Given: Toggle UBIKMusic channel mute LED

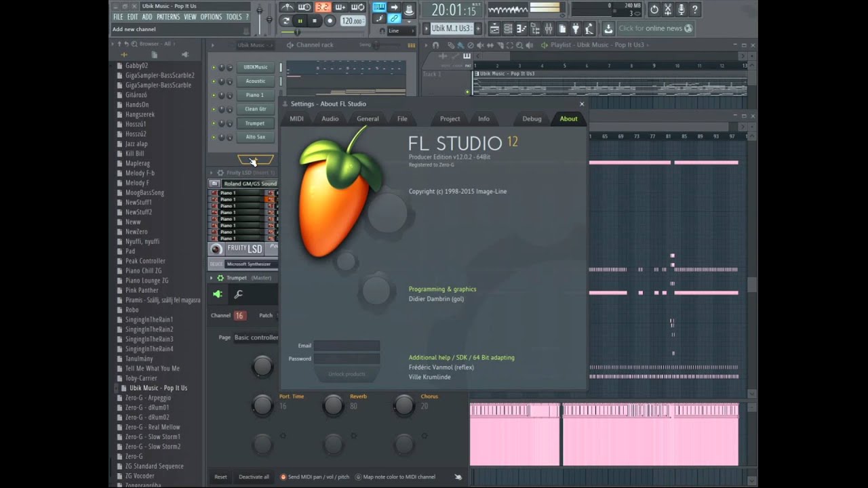Looking at the screenshot, I should pos(214,67).
